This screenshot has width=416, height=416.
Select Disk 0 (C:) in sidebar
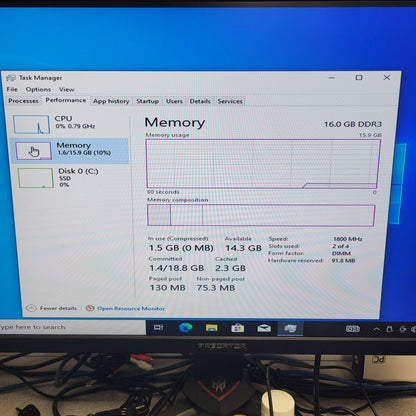tap(70, 177)
